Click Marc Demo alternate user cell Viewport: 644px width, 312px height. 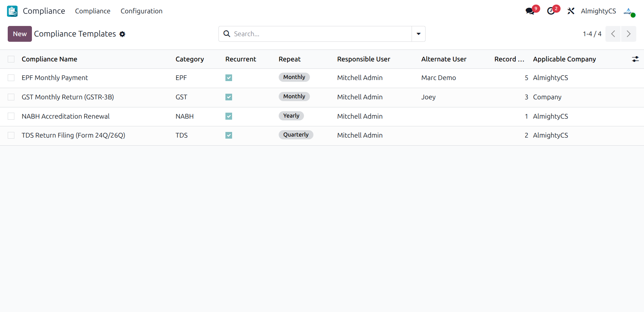pyautogui.click(x=439, y=78)
